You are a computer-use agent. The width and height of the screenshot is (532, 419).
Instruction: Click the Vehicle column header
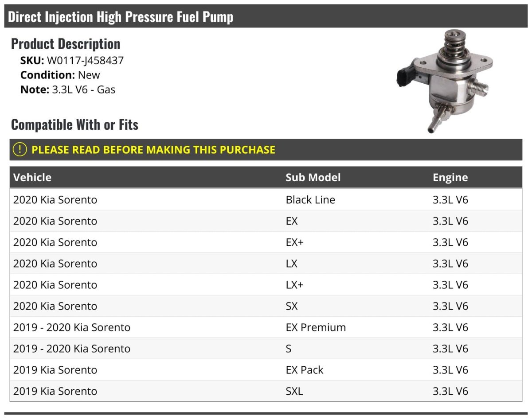point(32,178)
